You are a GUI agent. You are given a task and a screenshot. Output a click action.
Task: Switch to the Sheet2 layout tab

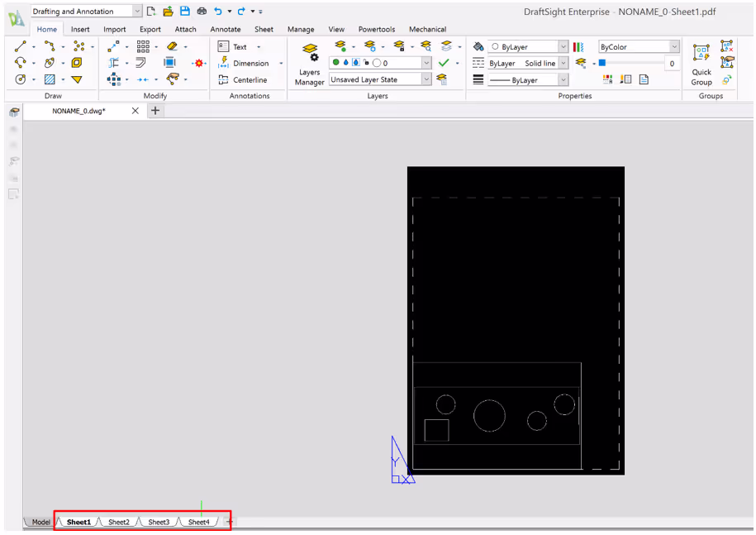tap(119, 522)
